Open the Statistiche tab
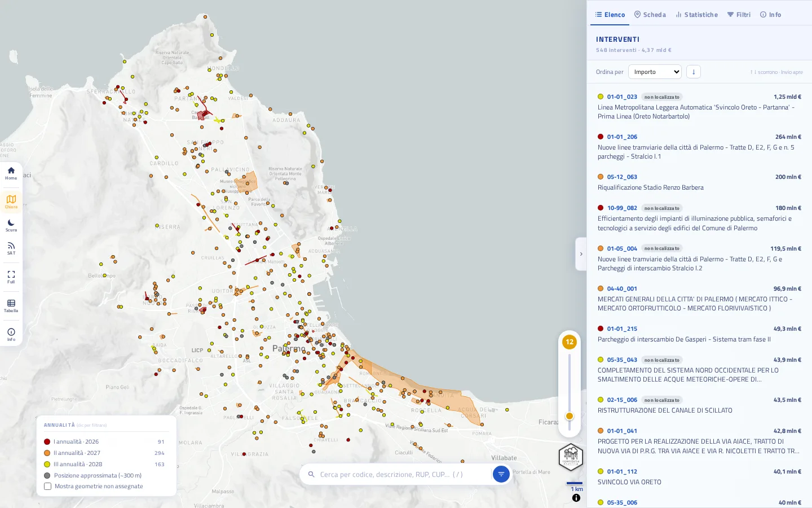The height and width of the screenshot is (508, 812). coord(696,15)
